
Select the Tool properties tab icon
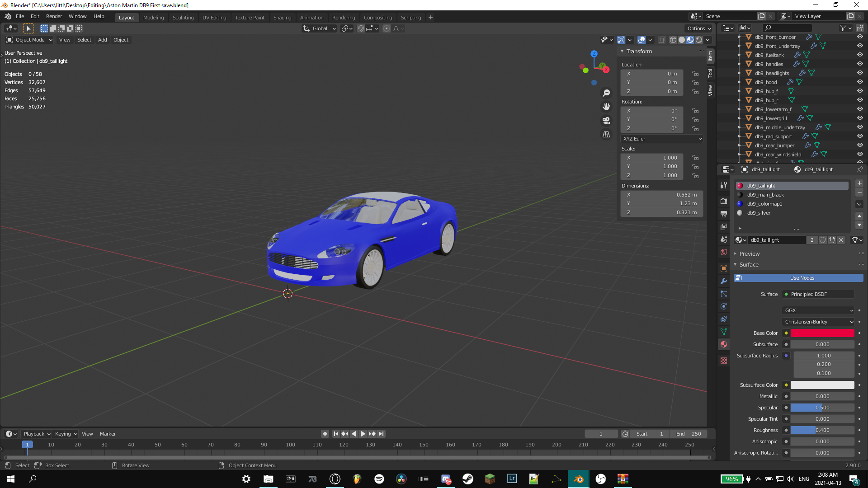(x=724, y=185)
